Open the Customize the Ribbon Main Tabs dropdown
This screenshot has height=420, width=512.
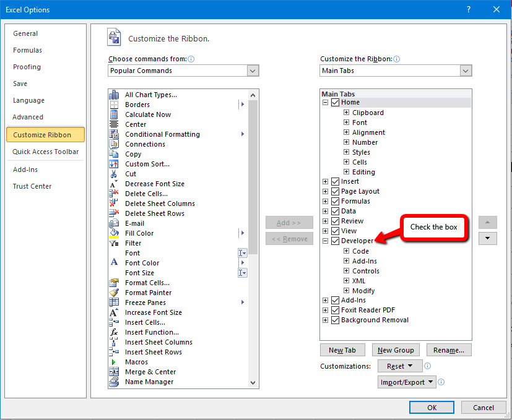[466, 71]
